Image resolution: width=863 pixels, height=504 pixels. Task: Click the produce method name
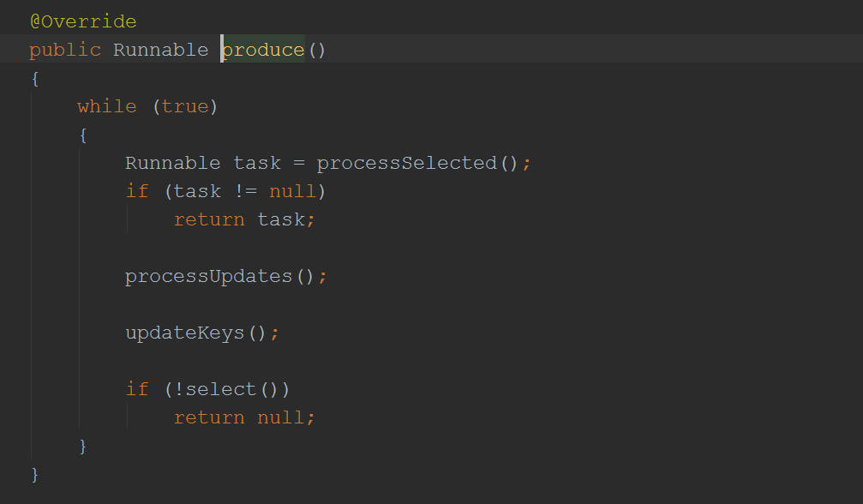click(263, 50)
